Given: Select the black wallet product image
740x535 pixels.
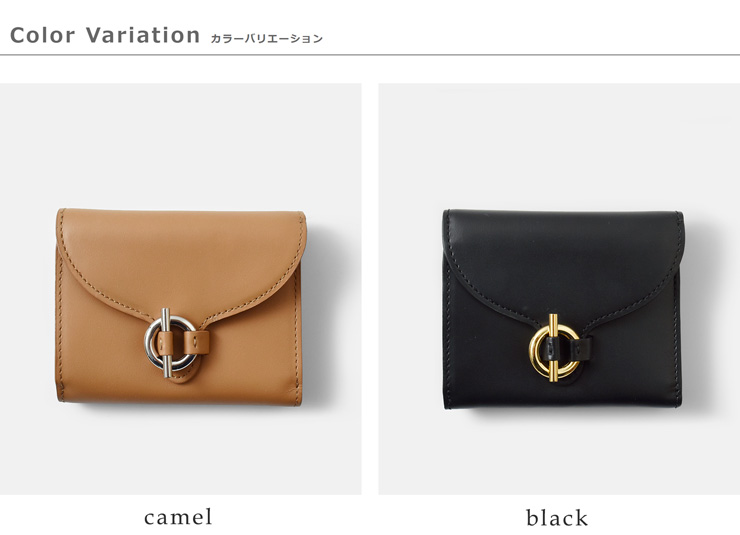Looking at the screenshot, I should pos(559,289).
